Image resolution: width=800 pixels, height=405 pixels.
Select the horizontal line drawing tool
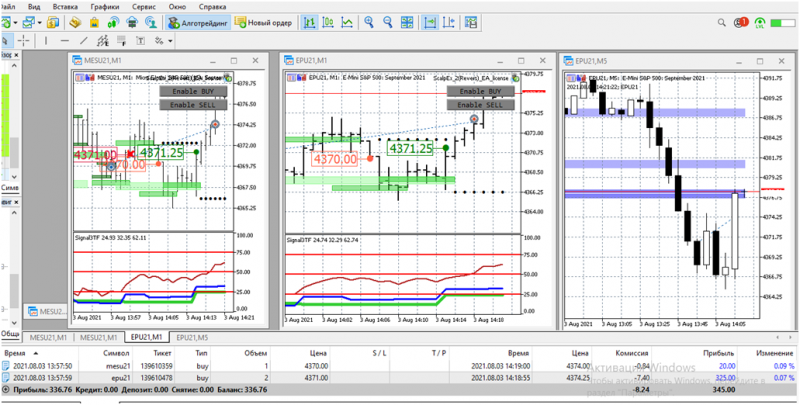(x=64, y=41)
